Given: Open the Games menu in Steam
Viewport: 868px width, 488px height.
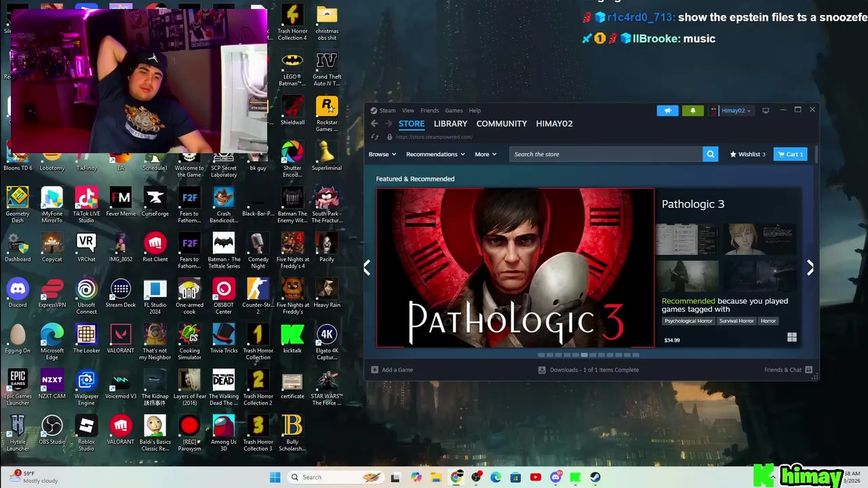Looking at the screenshot, I should point(454,110).
